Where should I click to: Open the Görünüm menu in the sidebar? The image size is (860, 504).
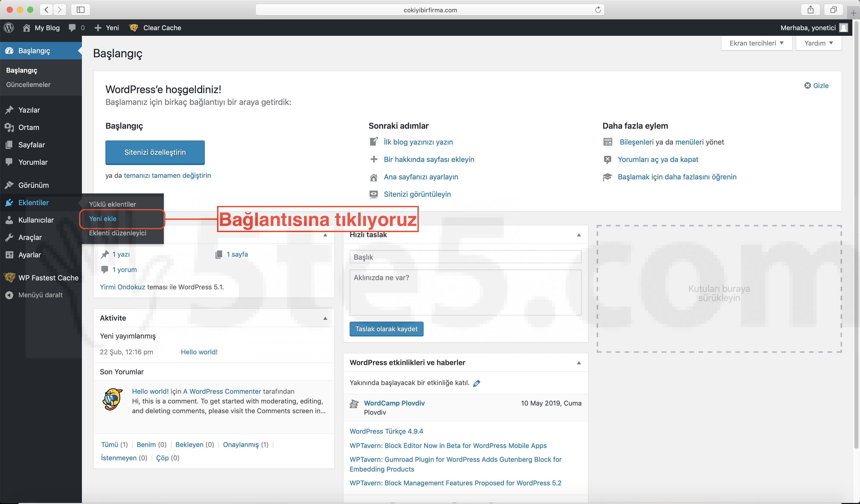[34, 185]
